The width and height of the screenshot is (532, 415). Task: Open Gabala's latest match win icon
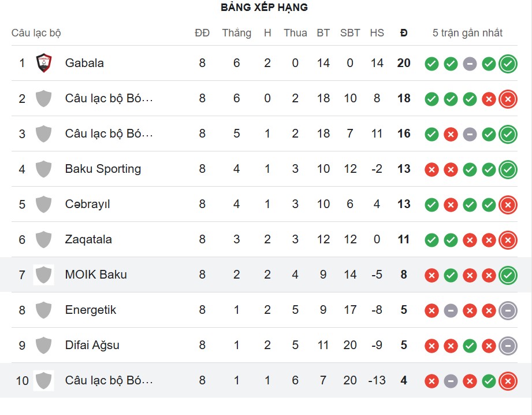(x=508, y=64)
